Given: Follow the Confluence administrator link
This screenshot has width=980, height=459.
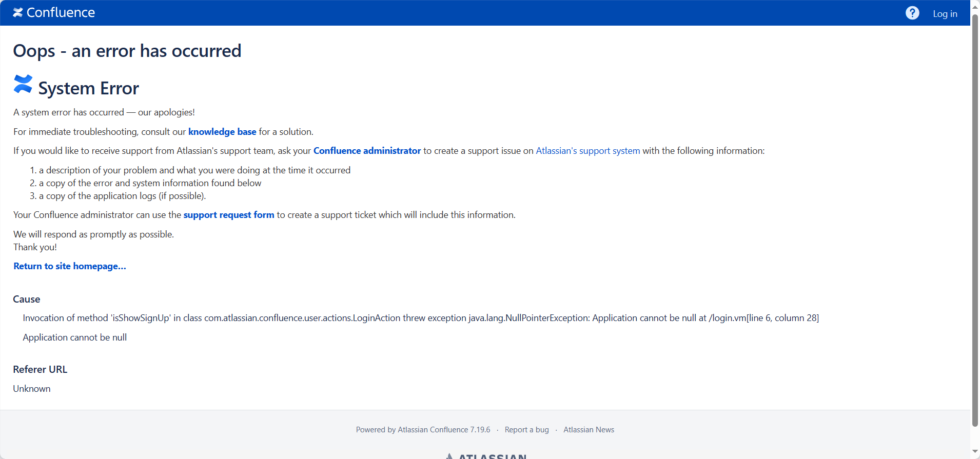Looking at the screenshot, I should pyautogui.click(x=367, y=151).
